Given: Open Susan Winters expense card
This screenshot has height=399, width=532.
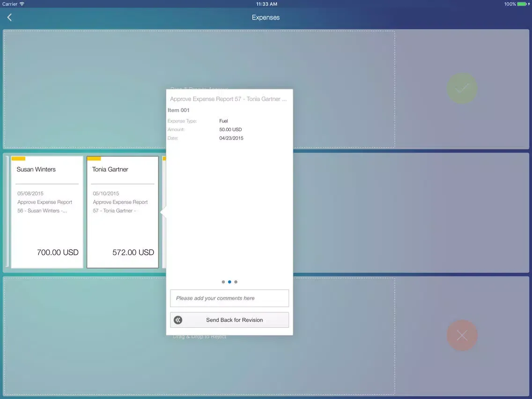Looking at the screenshot, I should (47, 212).
